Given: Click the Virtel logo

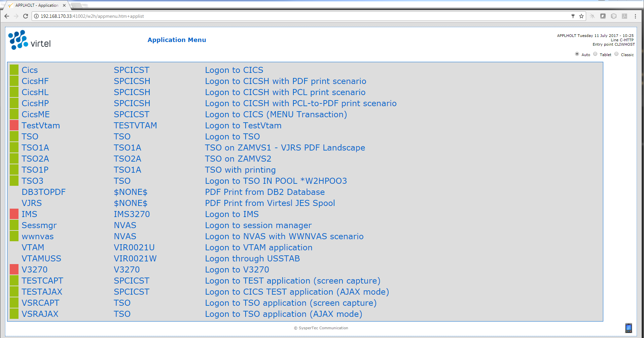Looking at the screenshot, I should [30, 40].
